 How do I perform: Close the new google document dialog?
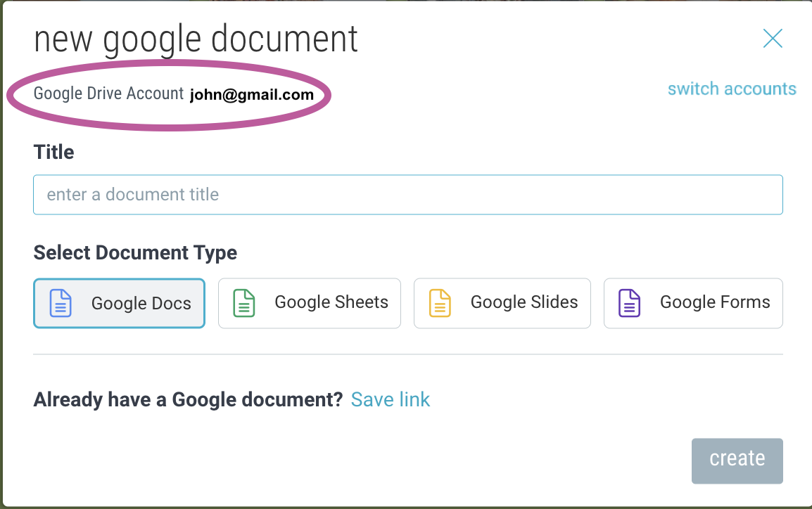[x=773, y=38]
